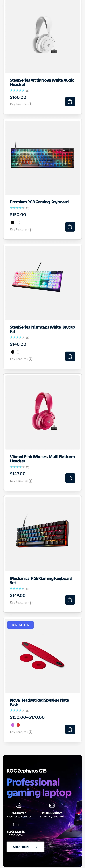The image size is (85, 868).
Task: Open Vibrant Pink Wireless Multi Platform Headset title
Action: coord(42,459)
